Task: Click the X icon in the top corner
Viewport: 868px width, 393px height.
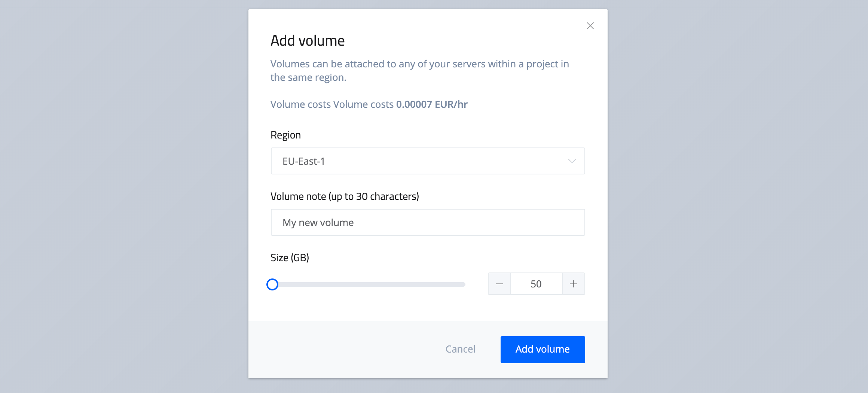Action: [590, 25]
